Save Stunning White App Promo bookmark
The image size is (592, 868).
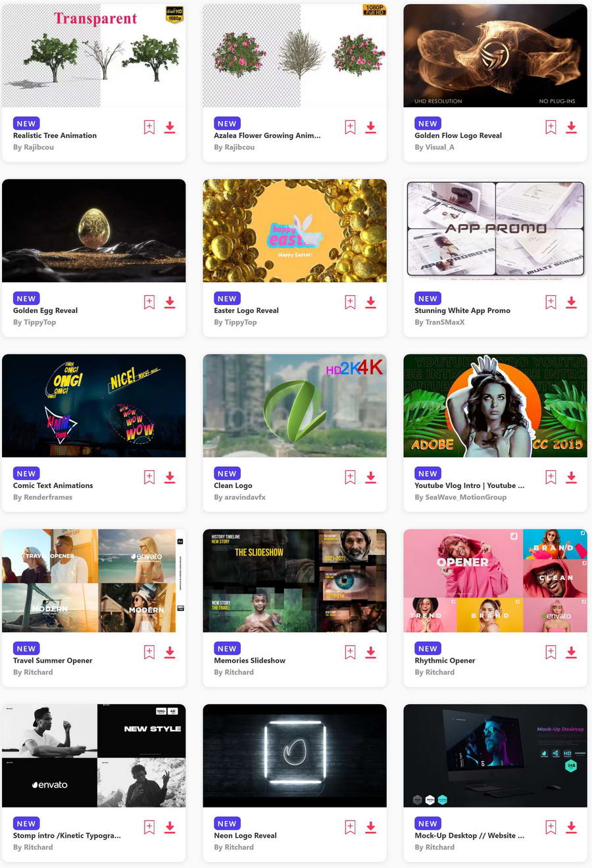pyautogui.click(x=551, y=302)
